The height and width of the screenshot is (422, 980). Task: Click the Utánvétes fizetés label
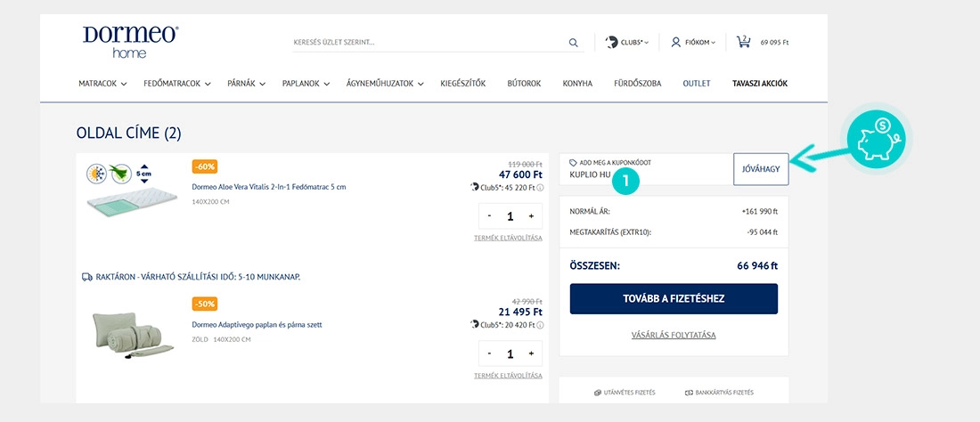629,393
